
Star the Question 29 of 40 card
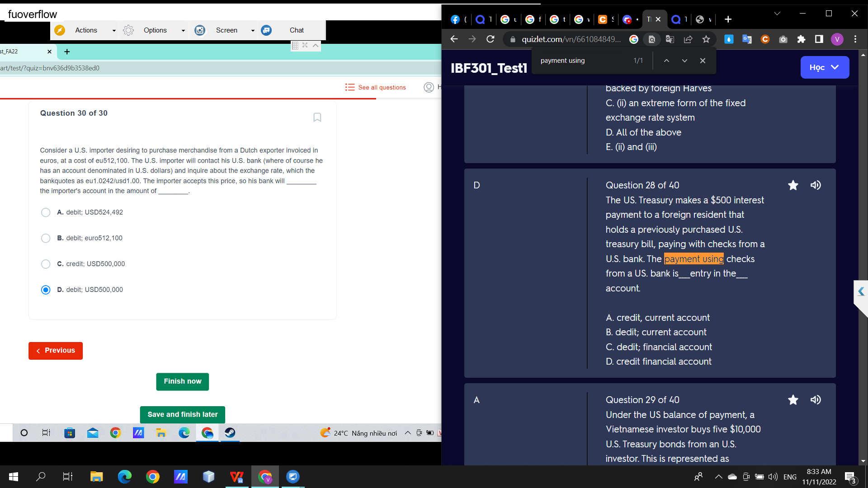793,400
